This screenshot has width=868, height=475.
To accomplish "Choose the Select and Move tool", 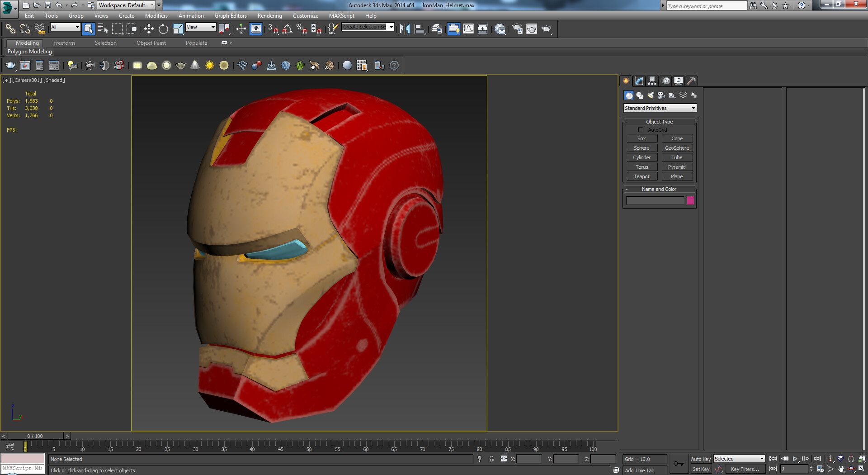I will [149, 29].
